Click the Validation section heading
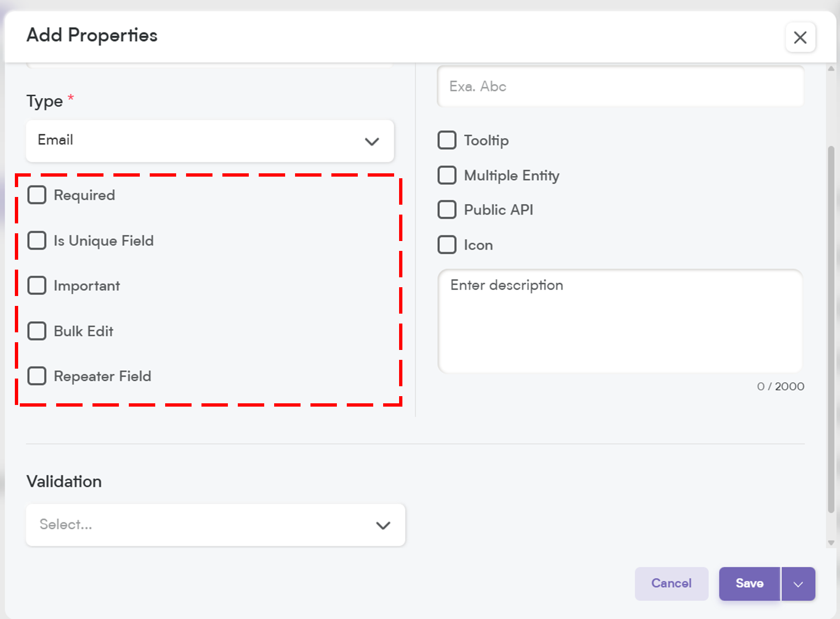Image resolution: width=840 pixels, height=619 pixels. click(64, 481)
